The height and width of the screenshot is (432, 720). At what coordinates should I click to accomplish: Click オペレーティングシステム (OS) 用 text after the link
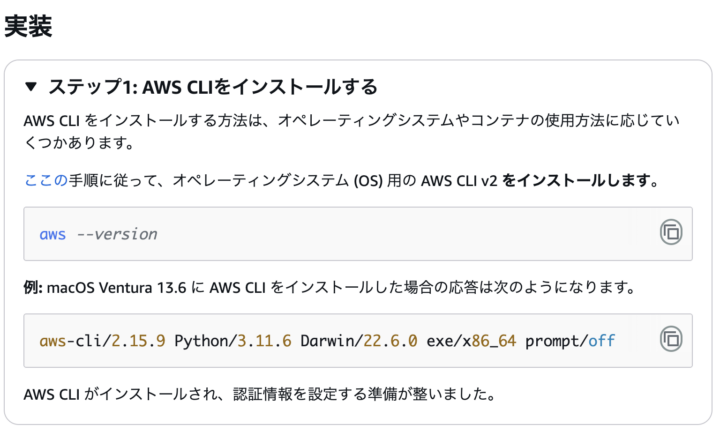point(302,181)
